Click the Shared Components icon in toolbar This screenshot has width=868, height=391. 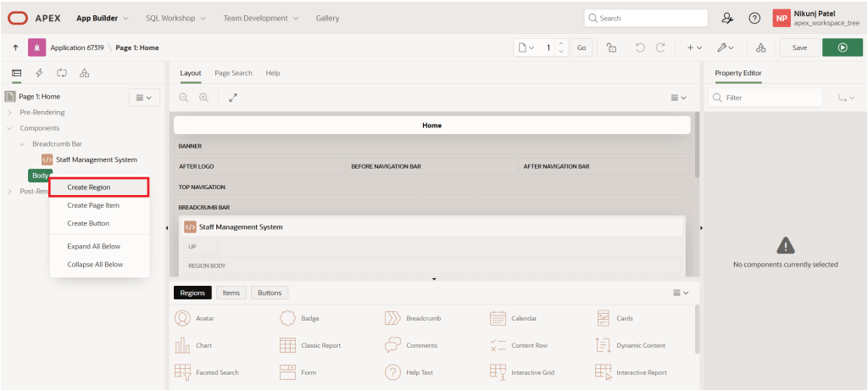760,47
